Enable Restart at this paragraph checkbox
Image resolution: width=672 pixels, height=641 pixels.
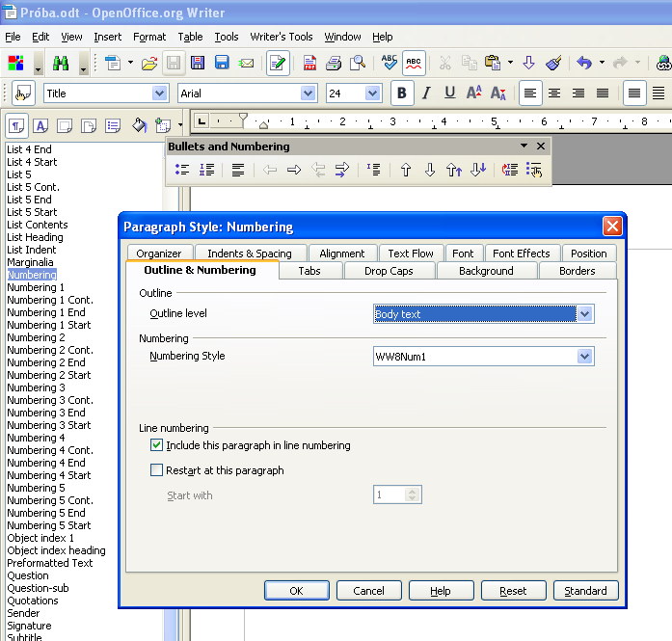tap(157, 470)
